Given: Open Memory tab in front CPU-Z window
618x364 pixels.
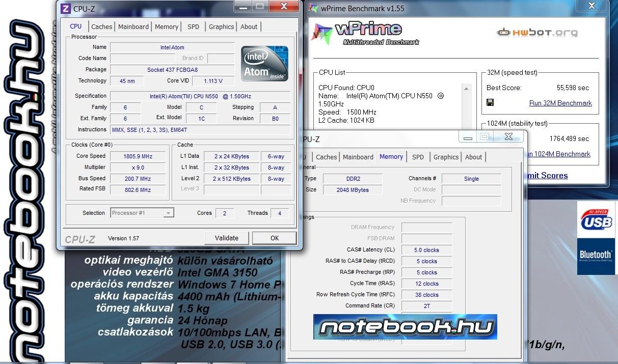Looking at the screenshot, I should [167, 27].
